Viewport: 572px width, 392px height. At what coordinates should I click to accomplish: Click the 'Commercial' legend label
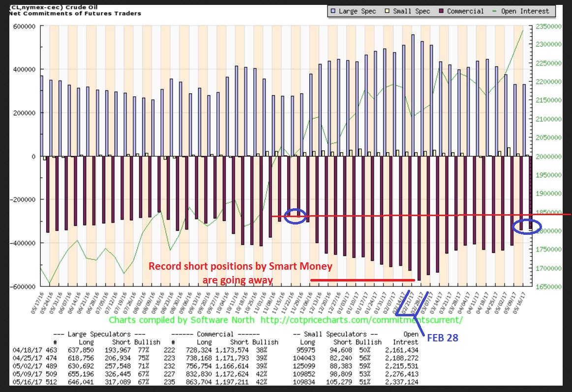point(465,11)
